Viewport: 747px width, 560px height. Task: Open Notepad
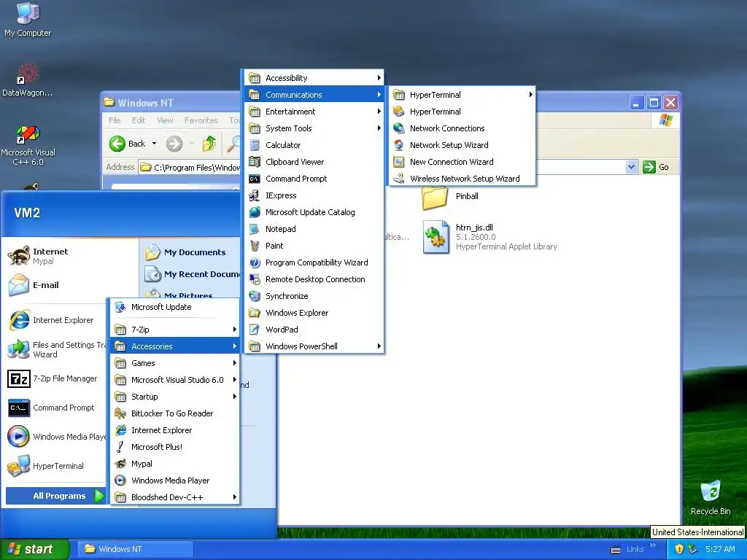(314, 228)
